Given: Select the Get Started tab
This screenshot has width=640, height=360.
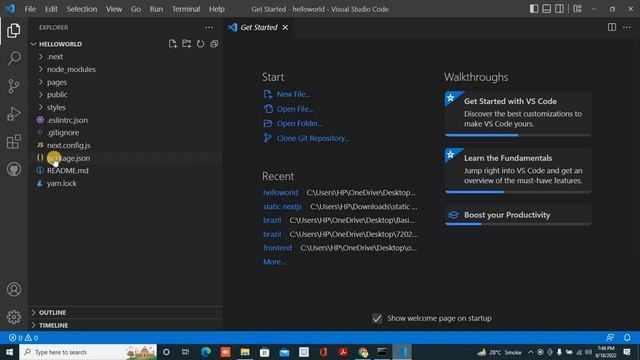Looking at the screenshot, I should (259, 27).
